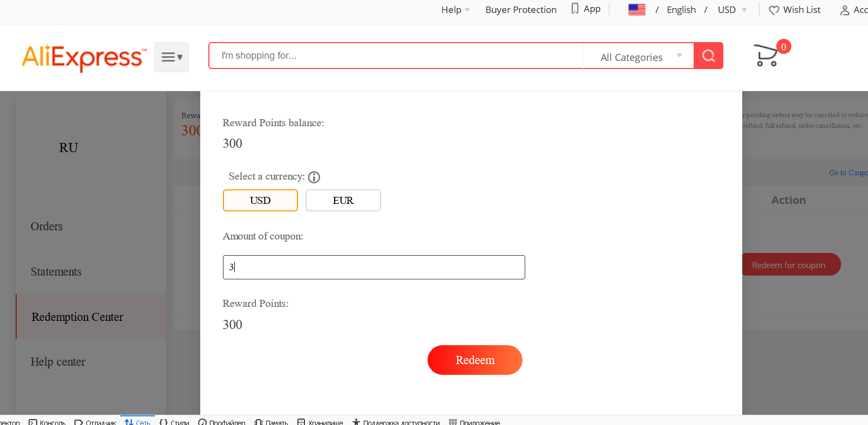Click the currency info icon
This screenshot has height=425, width=868.
tap(314, 177)
